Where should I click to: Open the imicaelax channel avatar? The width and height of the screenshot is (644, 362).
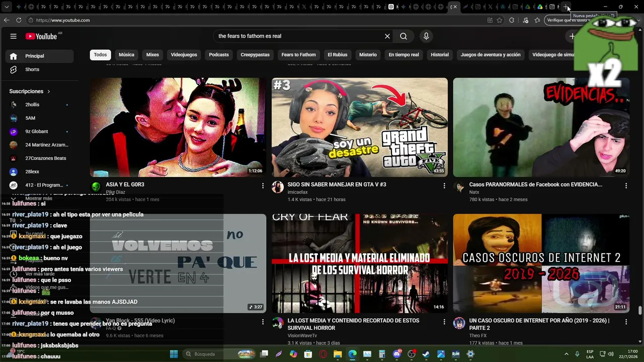coord(278,188)
